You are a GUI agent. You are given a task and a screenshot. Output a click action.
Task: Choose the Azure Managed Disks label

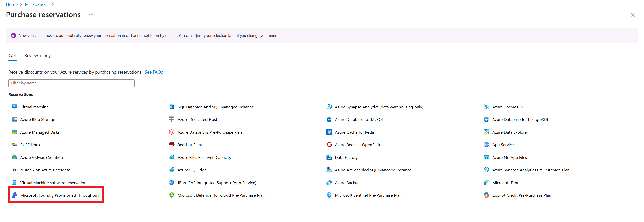(40, 132)
